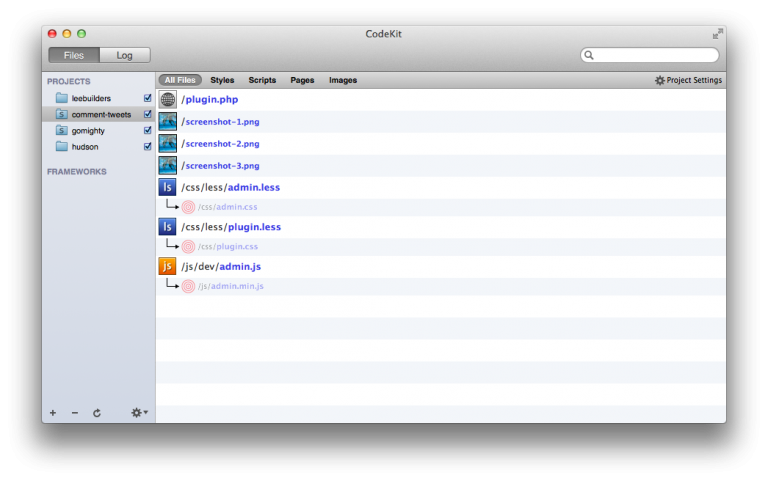The image size is (768, 481).
Task: Toggle the hudson project checkbox
Action: (147, 146)
